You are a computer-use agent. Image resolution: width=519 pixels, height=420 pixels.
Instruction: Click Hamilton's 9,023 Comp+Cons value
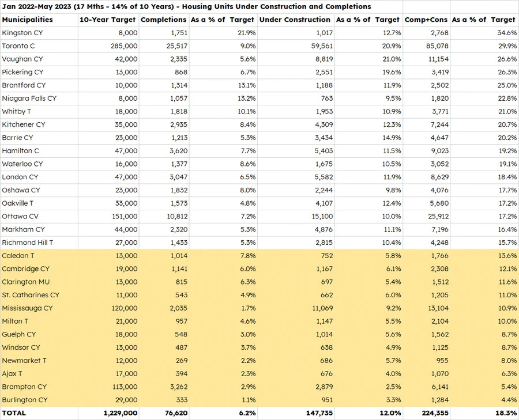click(439, 151)
